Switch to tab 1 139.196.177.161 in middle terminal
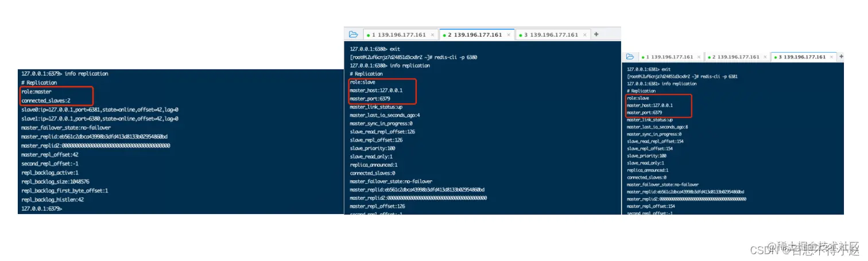 (400, 35)
